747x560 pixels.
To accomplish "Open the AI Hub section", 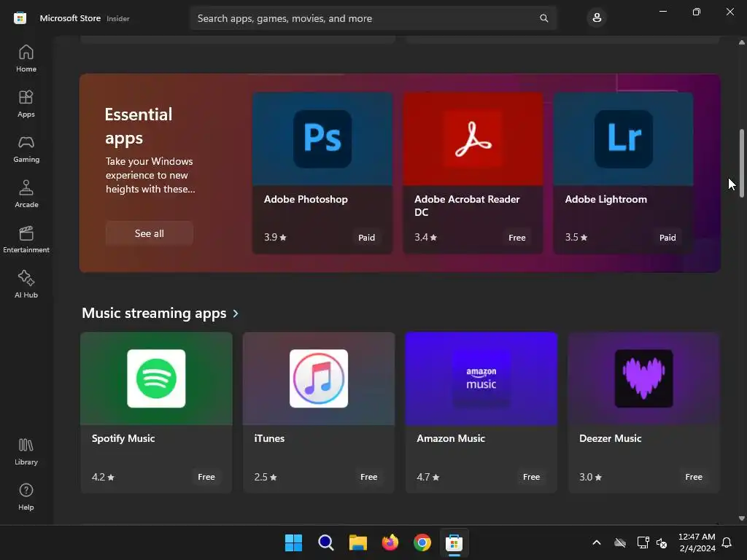I will tap(26, 285).
